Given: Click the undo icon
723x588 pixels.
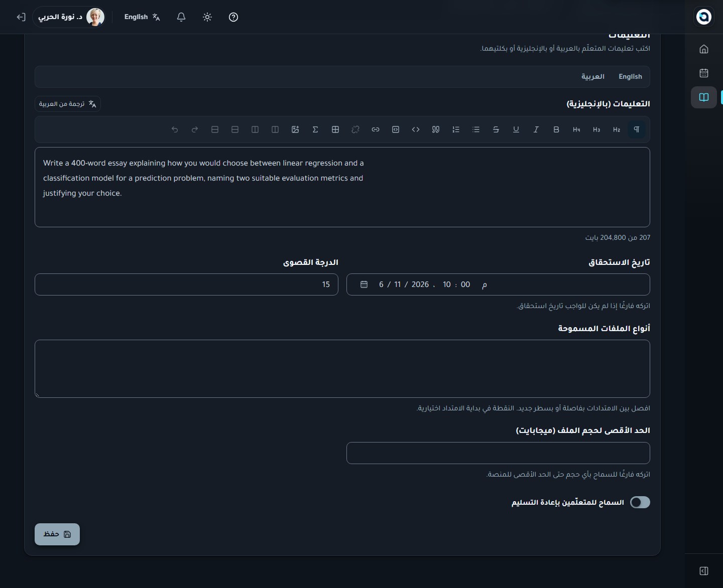Looking at the screenshot, I should (175, 129).
